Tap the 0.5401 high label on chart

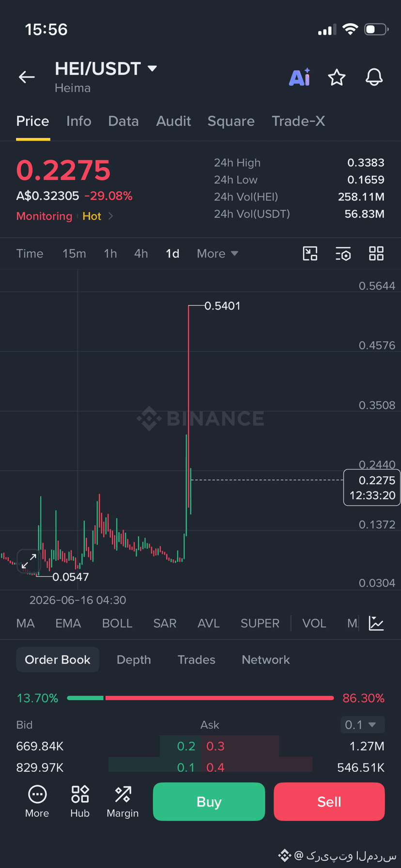click(222, 306)
